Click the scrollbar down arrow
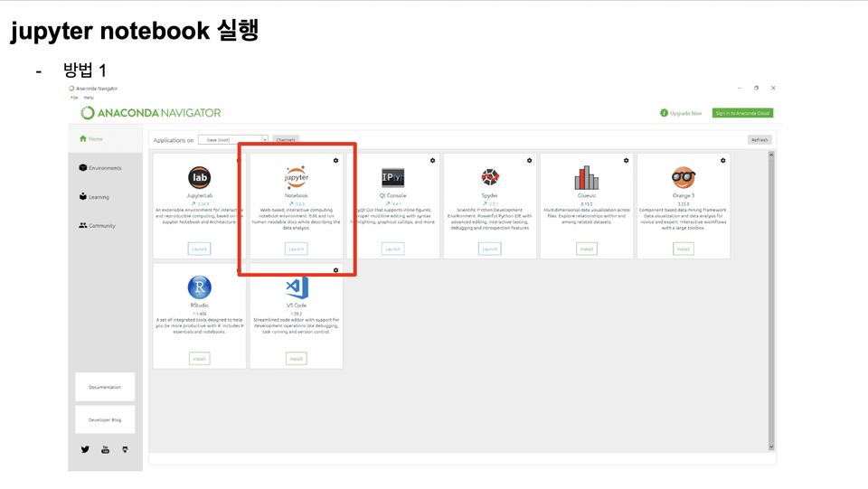The width and height of the screenshot is (868, 489). point(771,447)
